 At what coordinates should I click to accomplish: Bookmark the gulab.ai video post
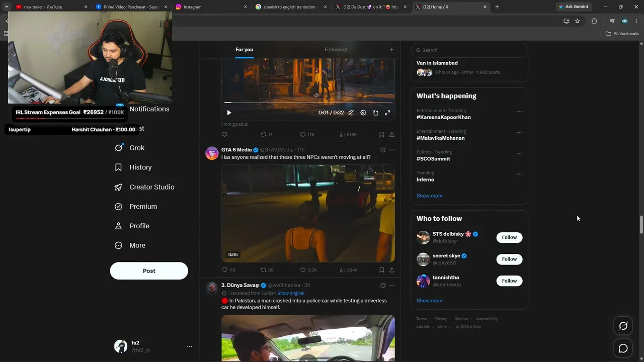pos(382,134)
